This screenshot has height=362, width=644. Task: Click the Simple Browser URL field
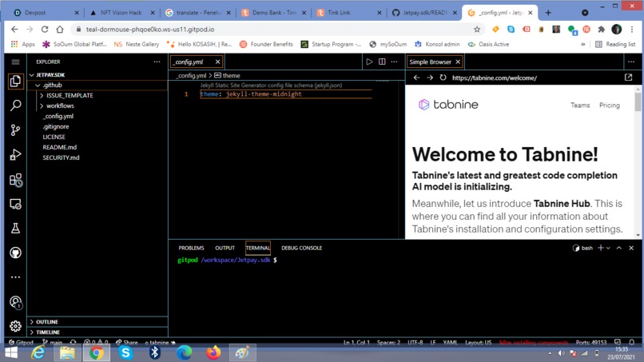(x=534, y=78)
